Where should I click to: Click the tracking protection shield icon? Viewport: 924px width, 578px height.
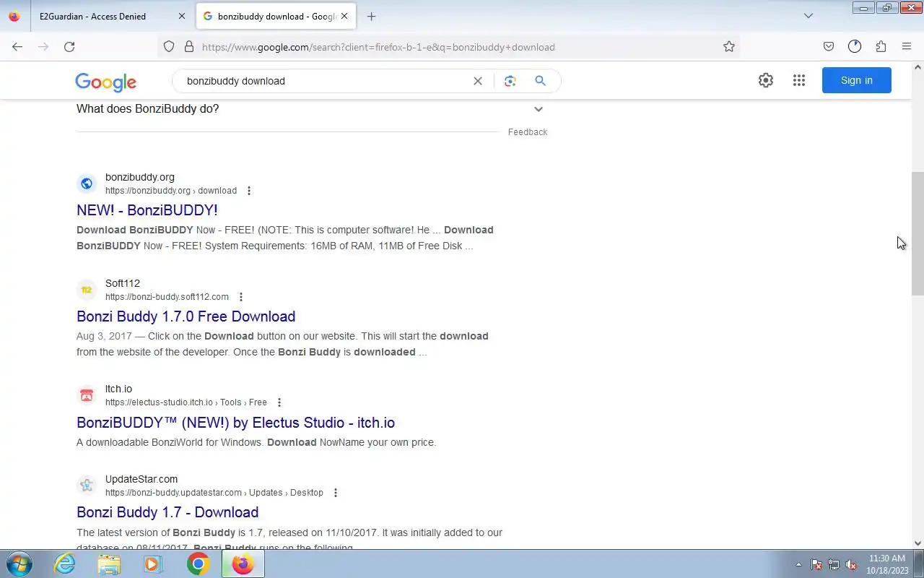(169, 47)
